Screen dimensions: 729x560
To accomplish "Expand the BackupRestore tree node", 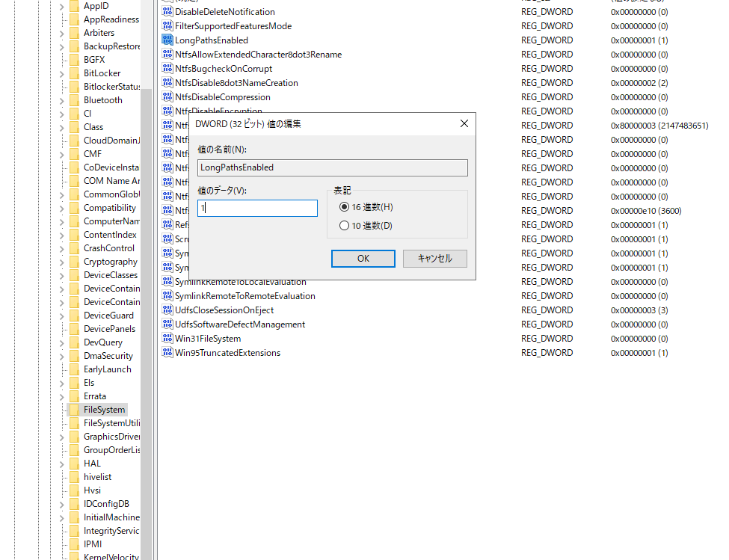I will (62, 47).
